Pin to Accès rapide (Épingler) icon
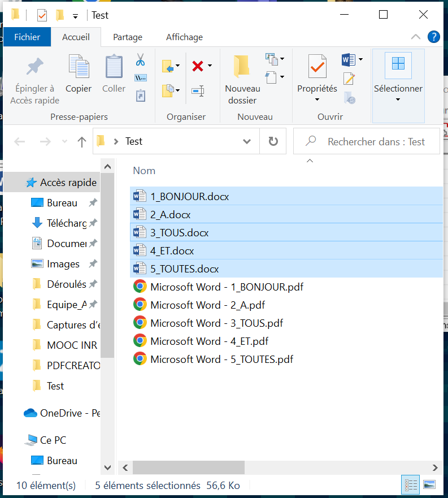 [34, 67]
